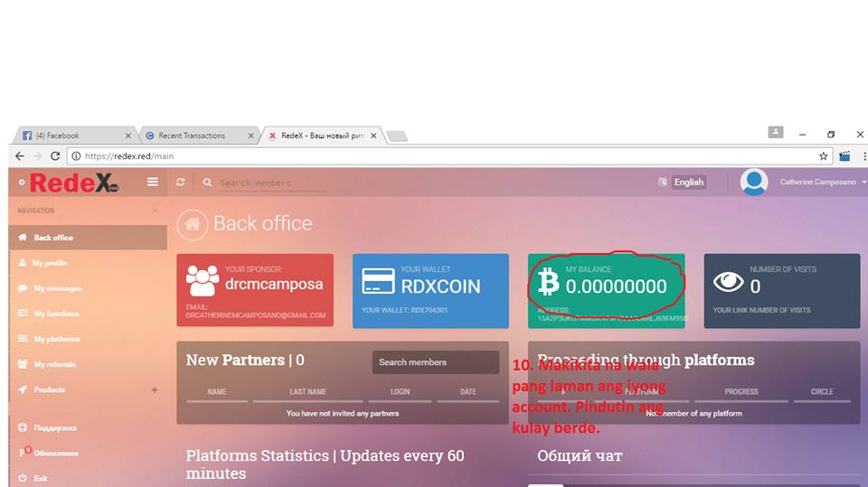
Task: Close the Recent Transactions tab
Action: pyautogui.click(x=250, y=136)
